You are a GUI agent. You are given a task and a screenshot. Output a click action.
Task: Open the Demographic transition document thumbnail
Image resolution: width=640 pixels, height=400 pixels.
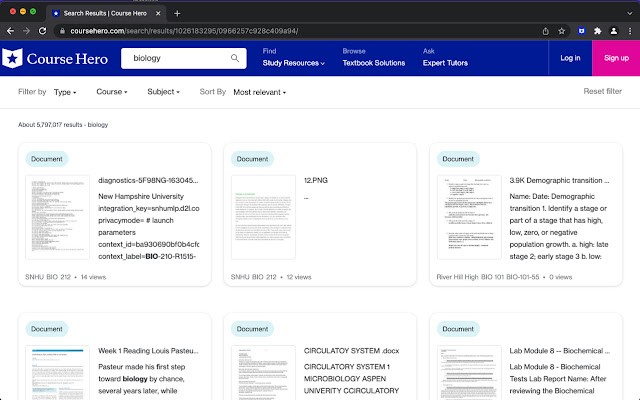[x=469, y=217]
